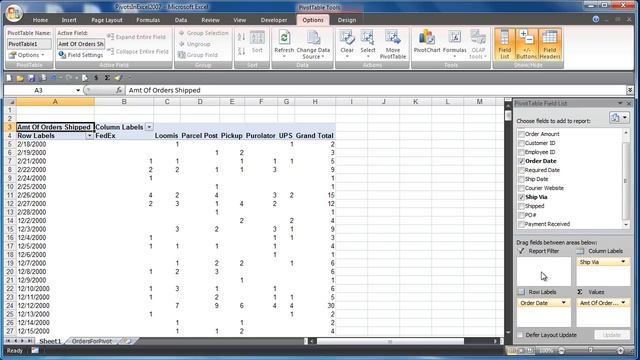Check the Order Amount field

[x=521, y=134]
